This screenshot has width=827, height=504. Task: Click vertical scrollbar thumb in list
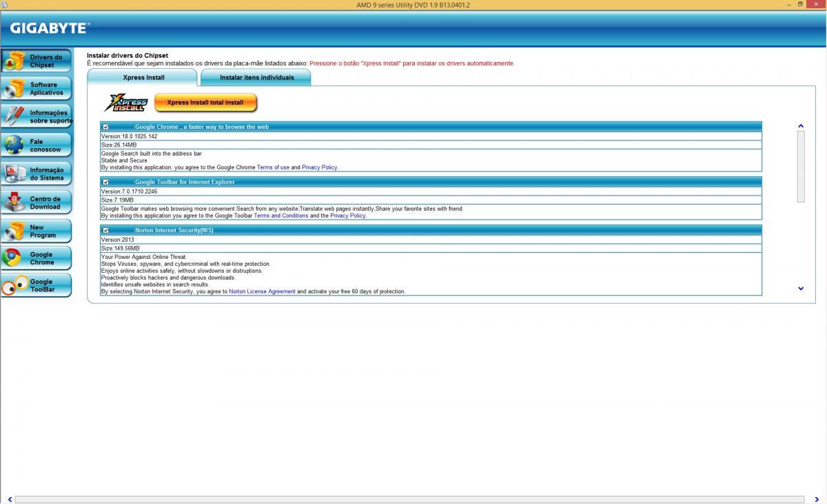pyautogui.click(x=801, y=166)
